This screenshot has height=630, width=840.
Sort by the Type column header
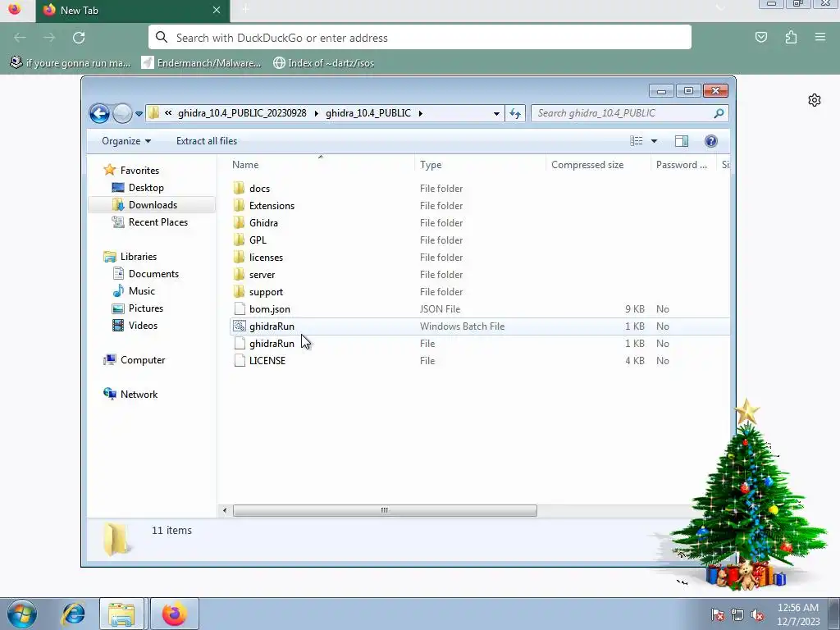pos(480,164)
